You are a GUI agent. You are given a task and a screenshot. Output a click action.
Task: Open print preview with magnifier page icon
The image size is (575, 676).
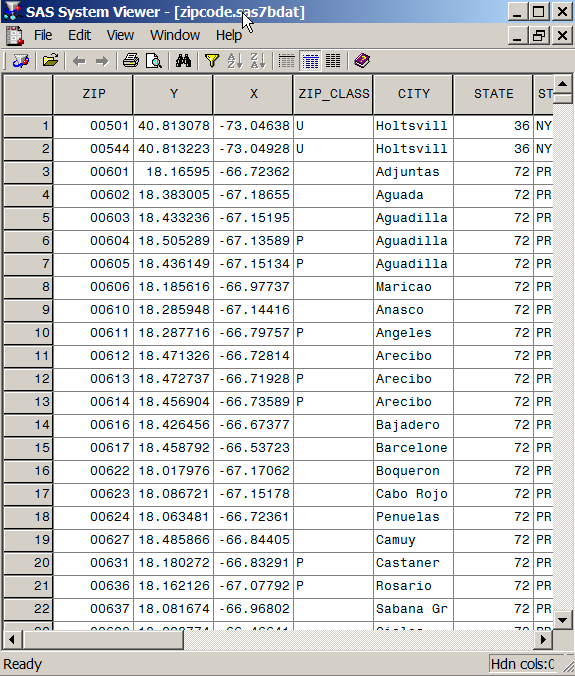click(x=153, y=61)
